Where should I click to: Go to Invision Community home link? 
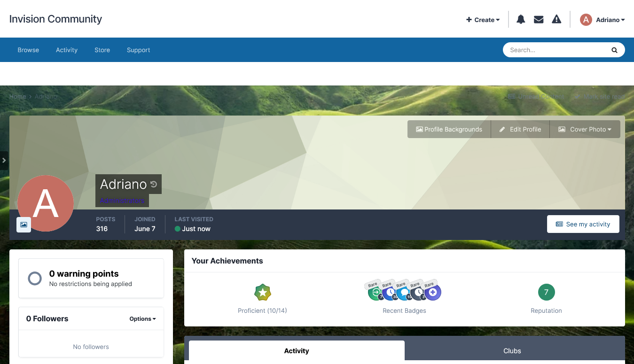[55, 19]
